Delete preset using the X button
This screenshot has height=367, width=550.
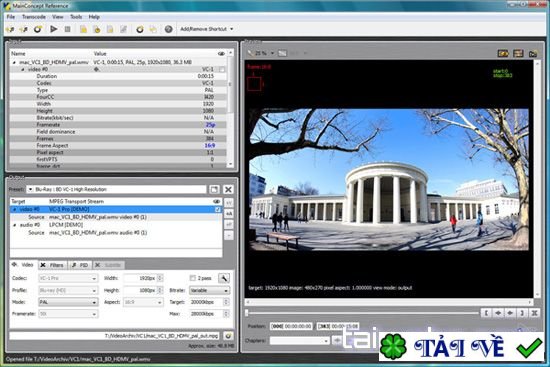click(x=228, y=189)
